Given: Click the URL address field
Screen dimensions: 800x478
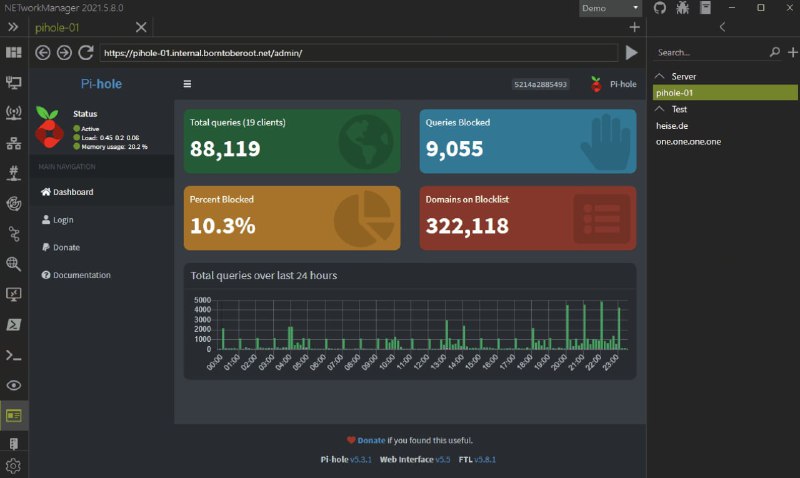Looking at the screenshot, I should click(x=359, y=53).
